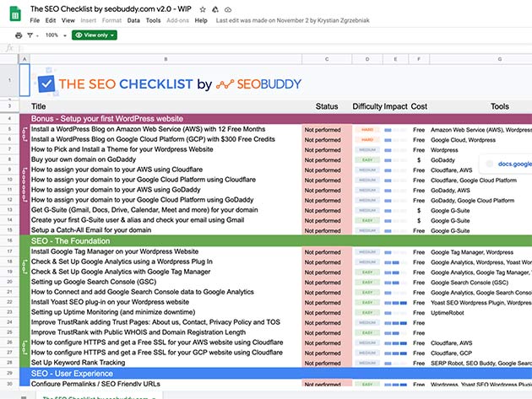Check cloud save status icon
The image size is (532, 399).
tap(228, 9)
